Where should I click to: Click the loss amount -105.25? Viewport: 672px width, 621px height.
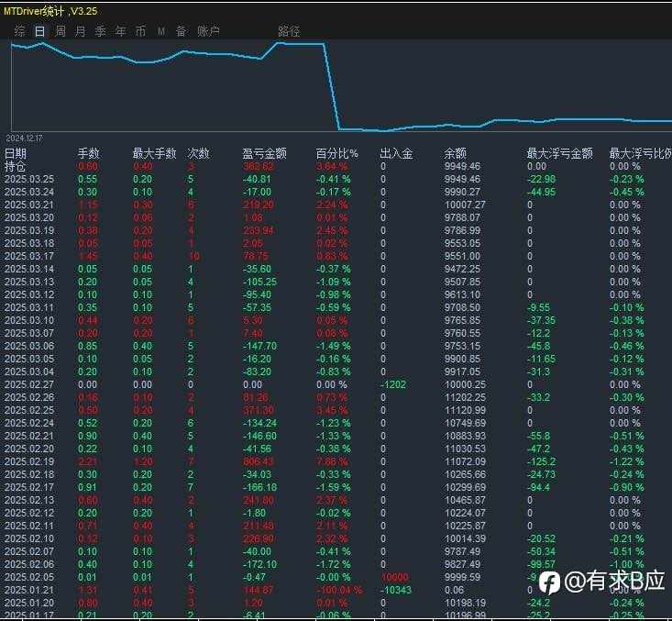[x=260, y=282]
